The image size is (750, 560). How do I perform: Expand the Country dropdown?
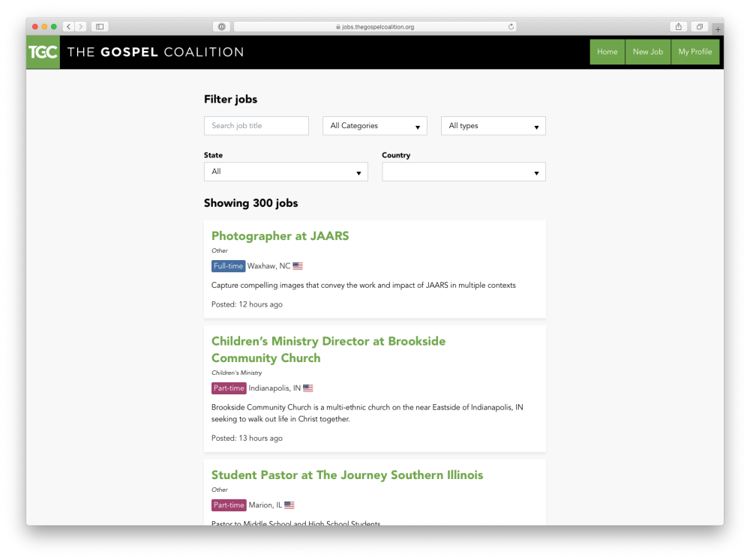(x=463, y=172)
